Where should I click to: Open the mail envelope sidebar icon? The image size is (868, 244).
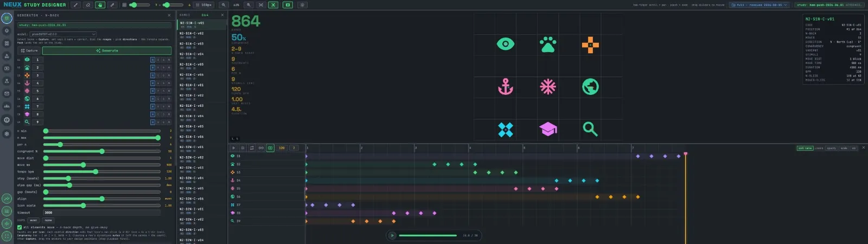[7, 93]
